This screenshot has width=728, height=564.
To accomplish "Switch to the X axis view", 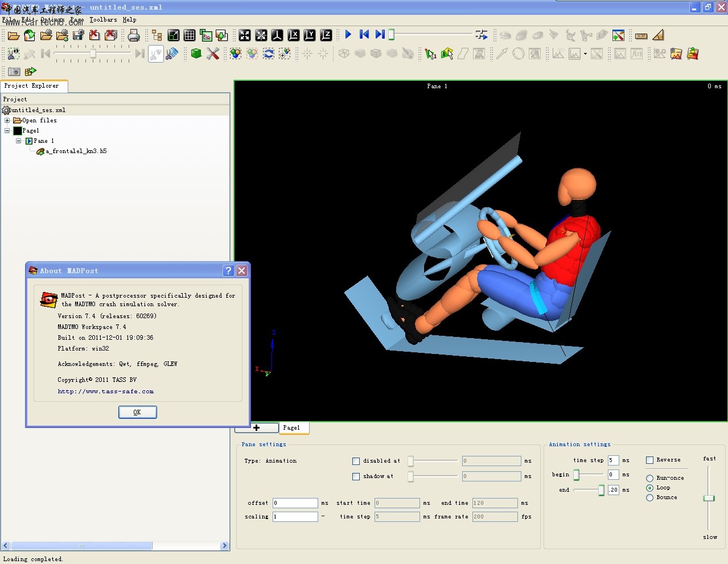I will (294, 35).
